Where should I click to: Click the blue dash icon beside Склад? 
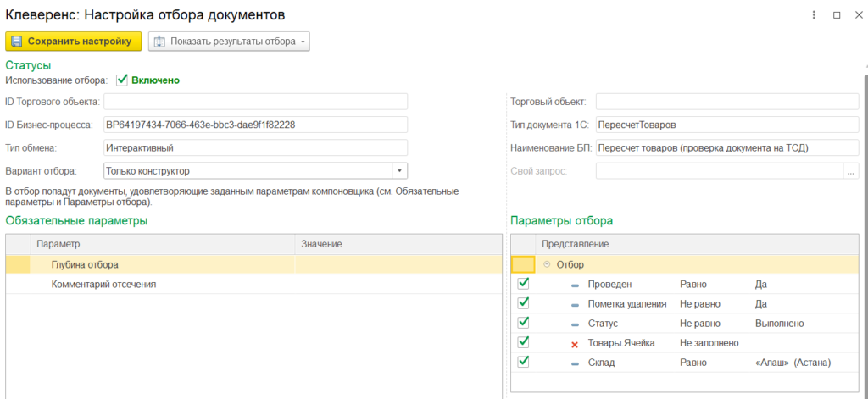[x=575, y=363]
